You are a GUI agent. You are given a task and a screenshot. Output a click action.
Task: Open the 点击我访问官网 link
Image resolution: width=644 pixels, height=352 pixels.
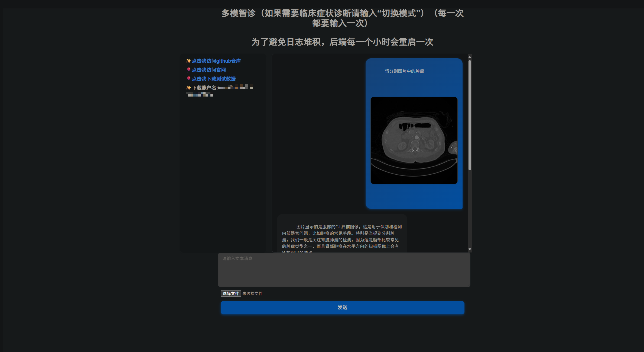(209, 70)
